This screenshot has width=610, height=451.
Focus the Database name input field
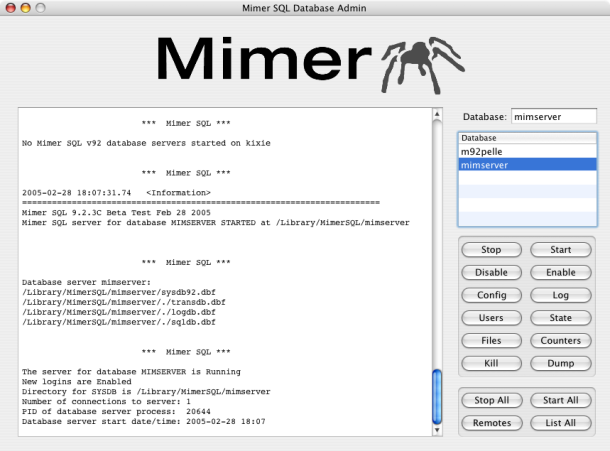pyautogui.click(x=554, y=117)
